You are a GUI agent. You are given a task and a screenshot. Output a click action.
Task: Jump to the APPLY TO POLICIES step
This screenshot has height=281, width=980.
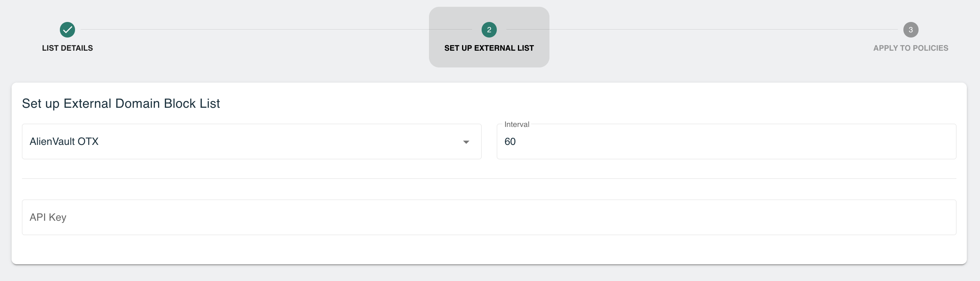pyautogui.click(x=911, y=48)
